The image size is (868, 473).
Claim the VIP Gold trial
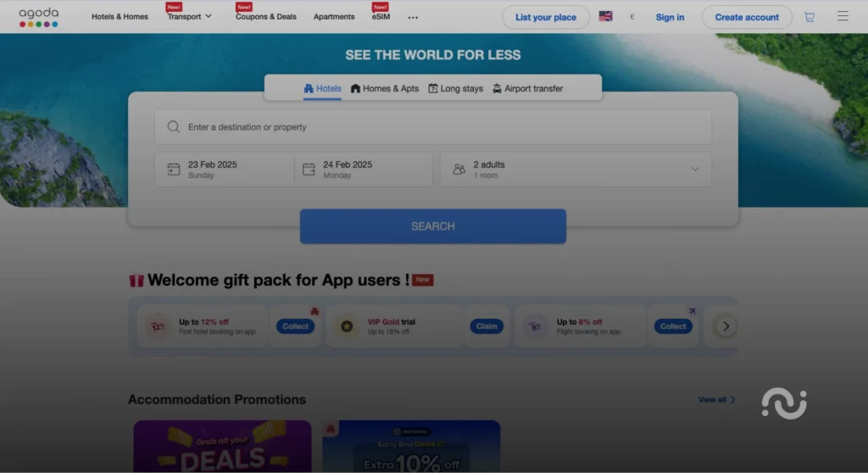pyautogui.click(x=487, y=326)
